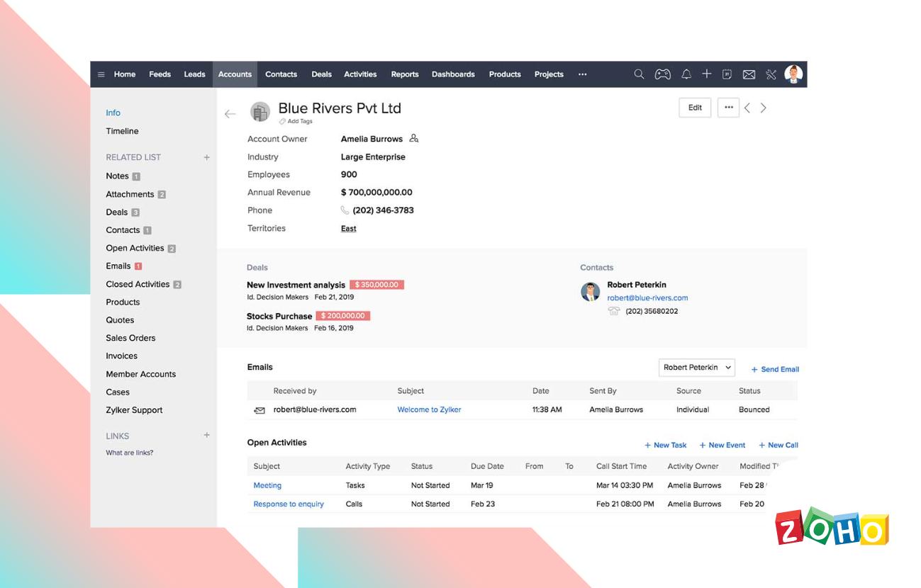Switch to the Deals tab
The width and height of the screenshot is (921, 588).
(x=321, y=74)
